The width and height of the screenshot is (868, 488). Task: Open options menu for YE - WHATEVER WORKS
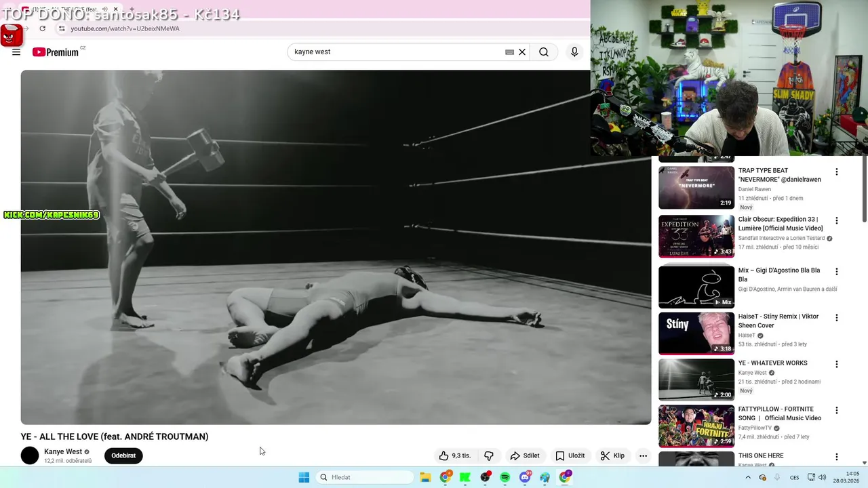[x=836, y=365]
